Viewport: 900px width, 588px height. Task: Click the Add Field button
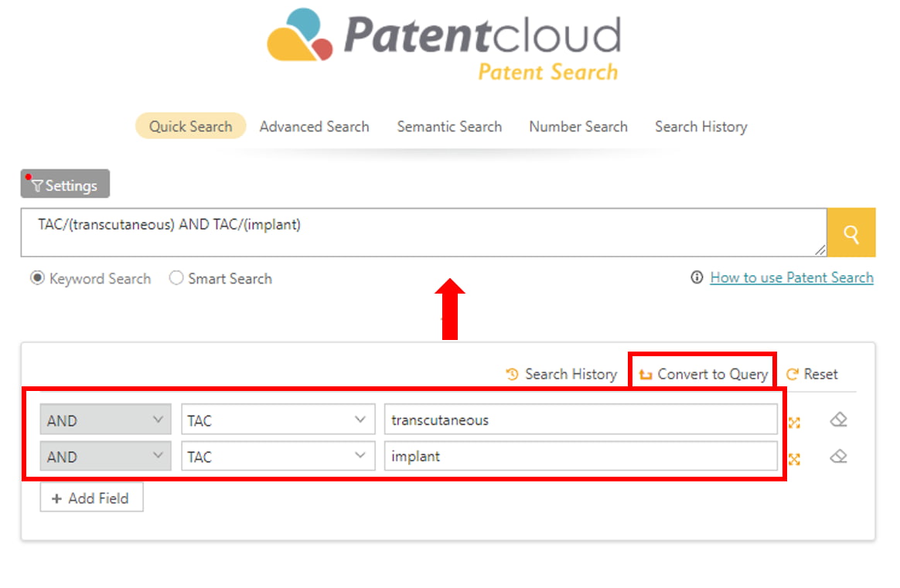point(91,498)
